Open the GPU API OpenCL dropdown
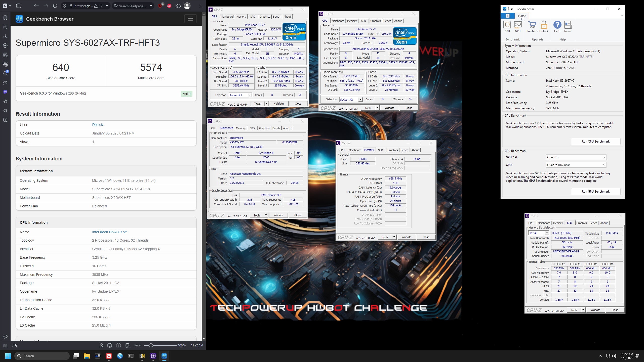644x362 pixels. point(576,157)
